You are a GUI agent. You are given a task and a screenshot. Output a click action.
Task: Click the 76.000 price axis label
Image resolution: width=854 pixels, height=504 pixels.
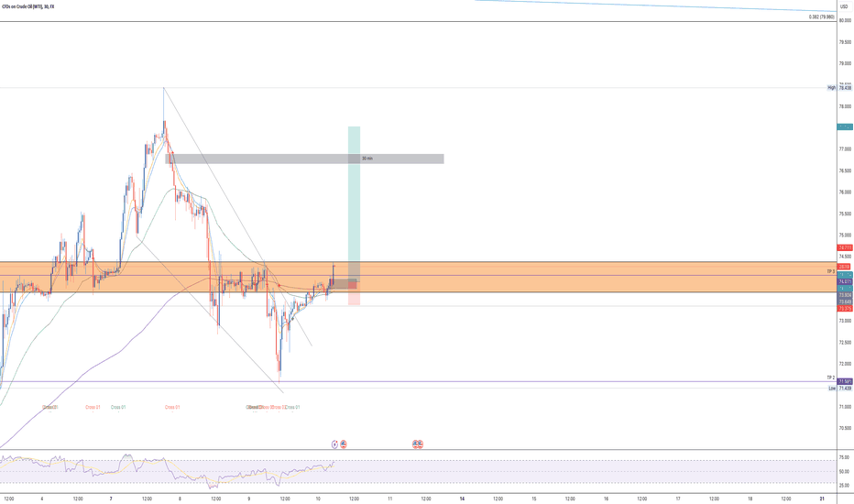[845, 192]
